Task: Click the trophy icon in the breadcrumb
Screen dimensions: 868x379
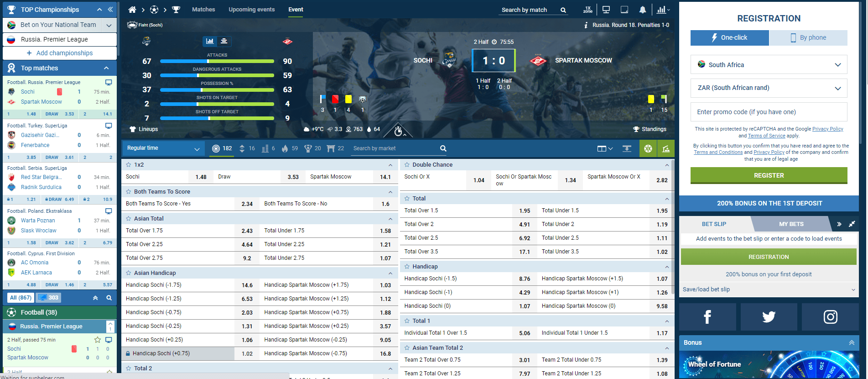Action: (x=176, y=10)
